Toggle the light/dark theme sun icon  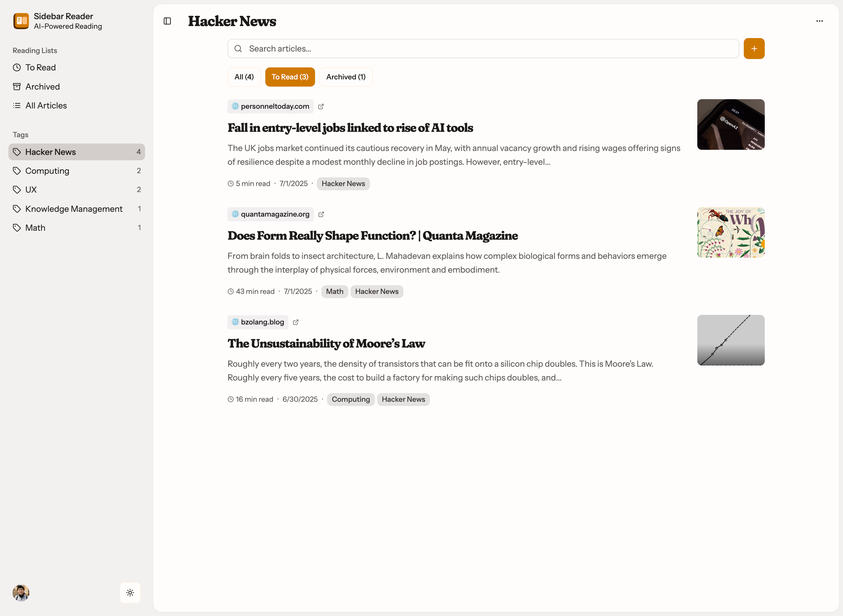(130, 593)
